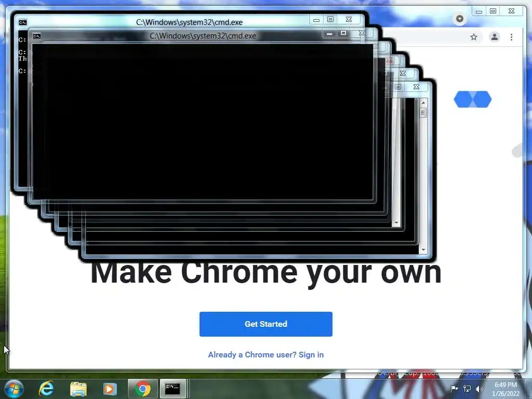Close the Chrome window
Viewport: 532px width, 399px height.
(512, 11)
